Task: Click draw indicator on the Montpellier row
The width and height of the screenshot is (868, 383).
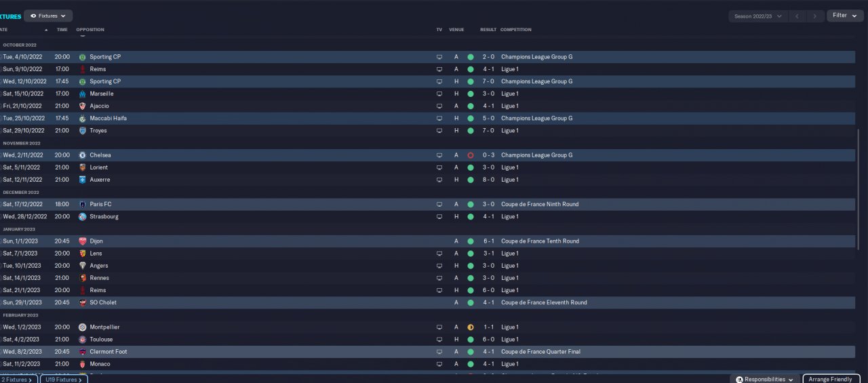Action: 471,327
